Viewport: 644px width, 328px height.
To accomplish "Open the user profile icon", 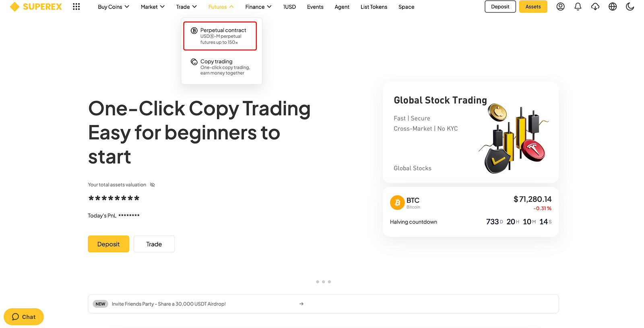I will point(560,7).
